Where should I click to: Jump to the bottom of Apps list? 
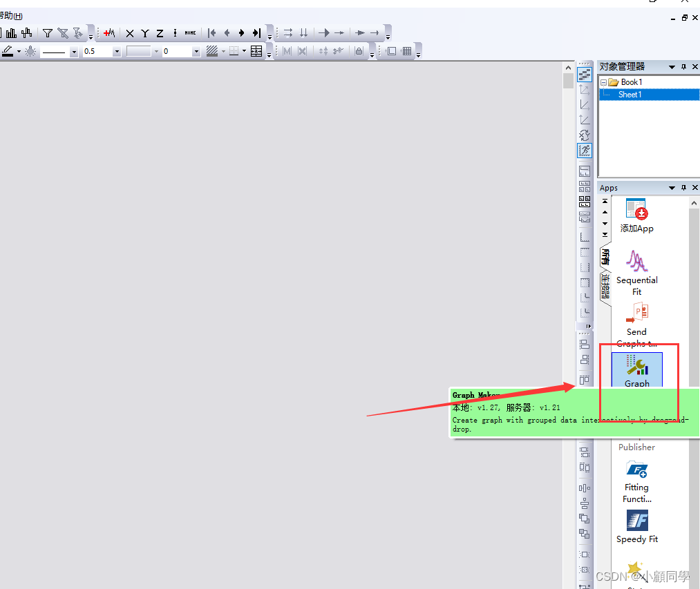point(605,235)
